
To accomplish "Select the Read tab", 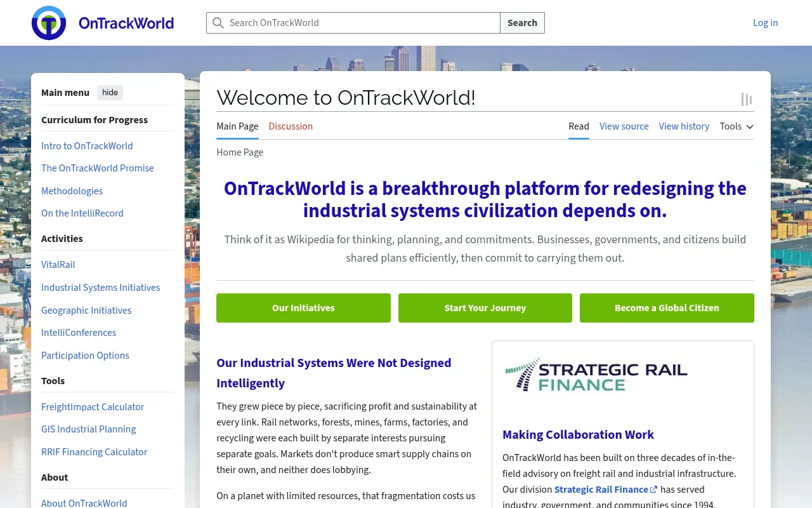I will [579, 126].
